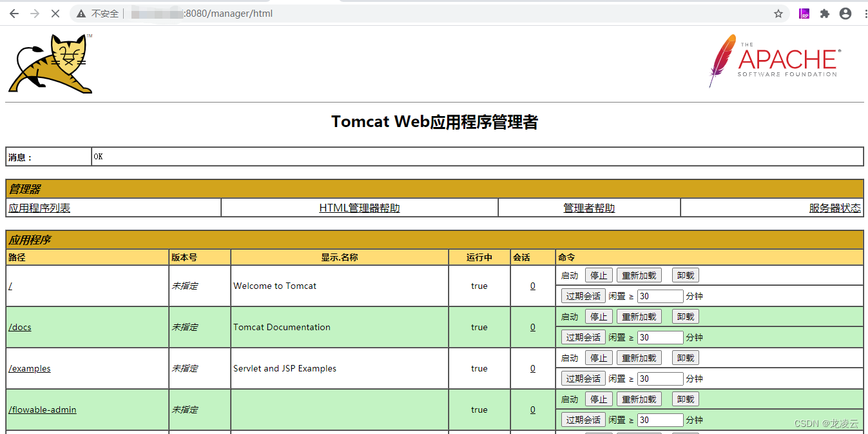
Task: Click the OK message text
Action: (98, 157)
